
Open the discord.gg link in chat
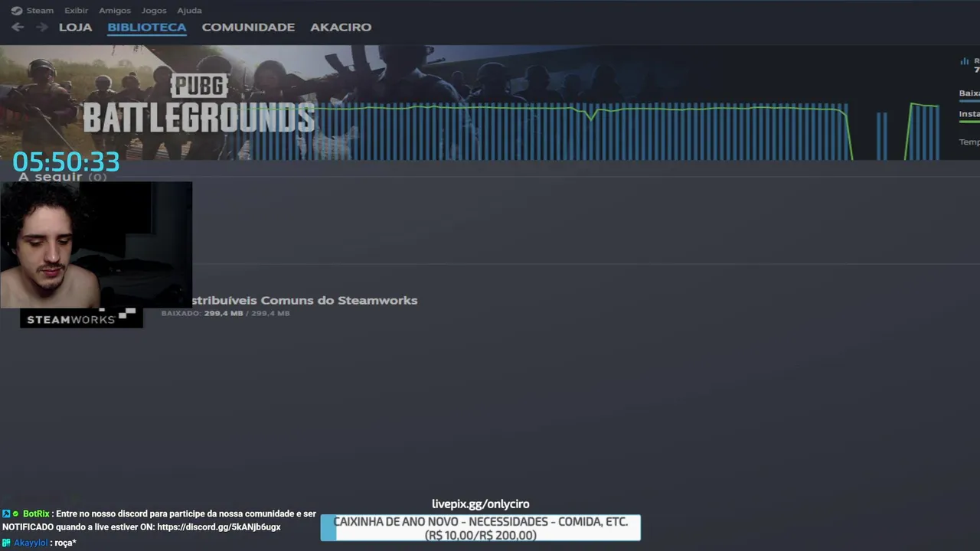pyautogui.click(x=219, y=527)
